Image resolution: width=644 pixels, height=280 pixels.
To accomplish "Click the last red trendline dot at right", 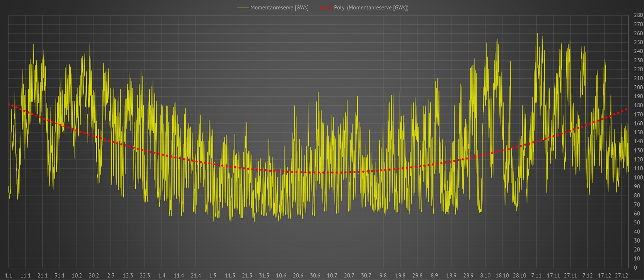I will (627, 109).
